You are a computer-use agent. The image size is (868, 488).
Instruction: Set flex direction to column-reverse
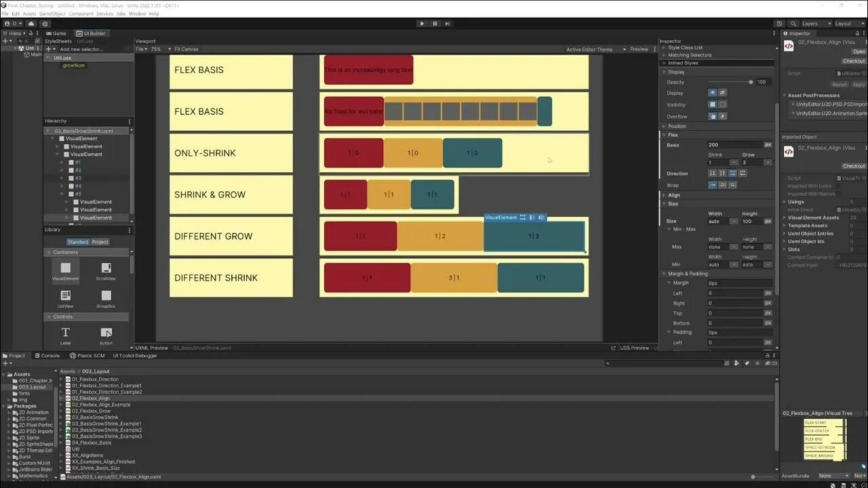coord(722,174)
